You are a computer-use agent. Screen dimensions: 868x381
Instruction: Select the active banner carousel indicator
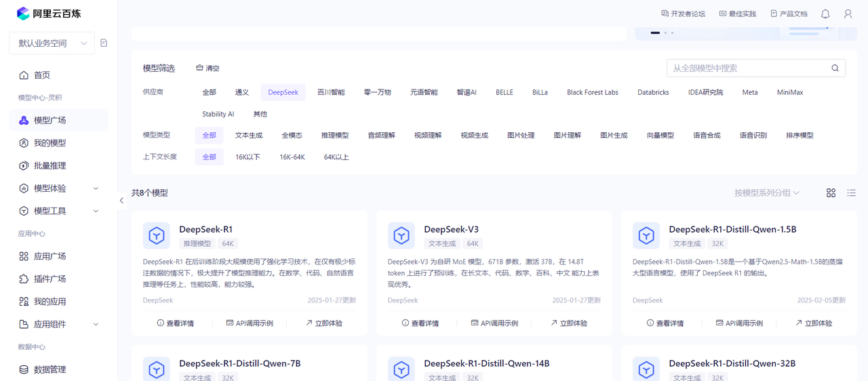655,33
